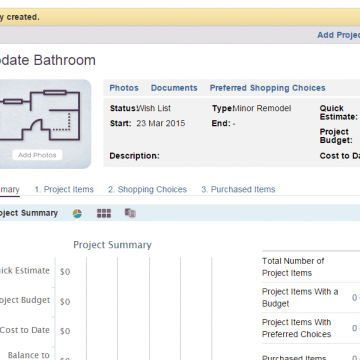Switch to the grid tiles view icon
Image resolution: width=360 pixels, height=360 pixels.
click(104, 213)
